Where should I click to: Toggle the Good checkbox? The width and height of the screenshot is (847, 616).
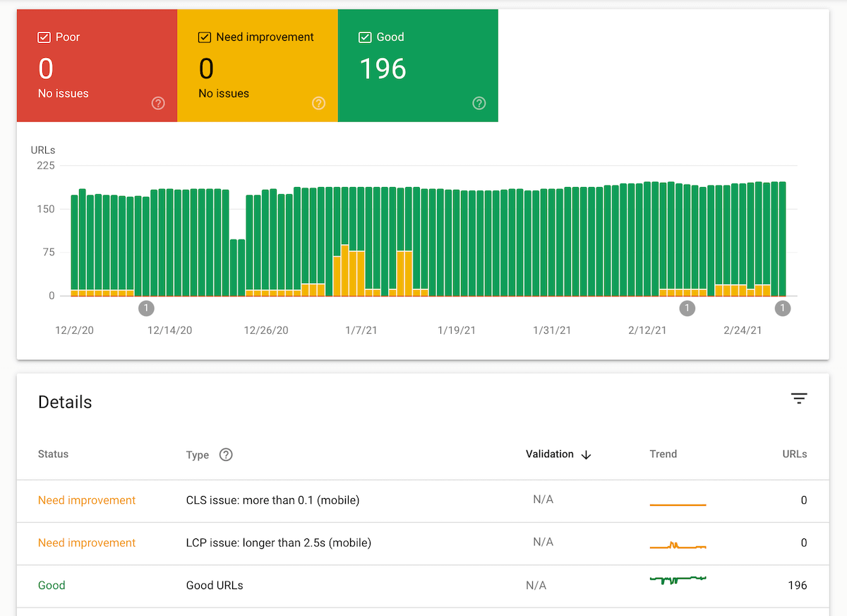[x=365, y=37]
